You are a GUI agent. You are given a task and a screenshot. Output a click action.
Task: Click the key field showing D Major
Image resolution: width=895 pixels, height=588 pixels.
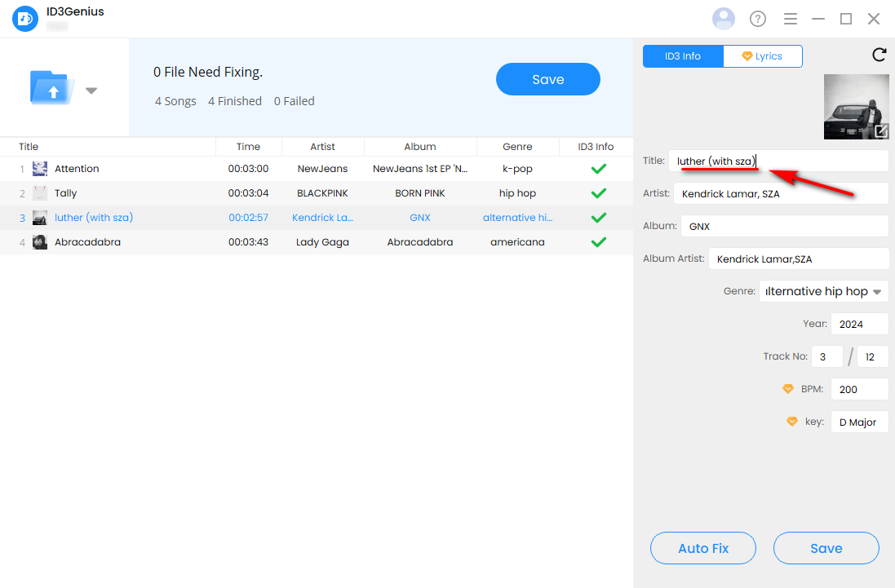[x=860, y=422]
